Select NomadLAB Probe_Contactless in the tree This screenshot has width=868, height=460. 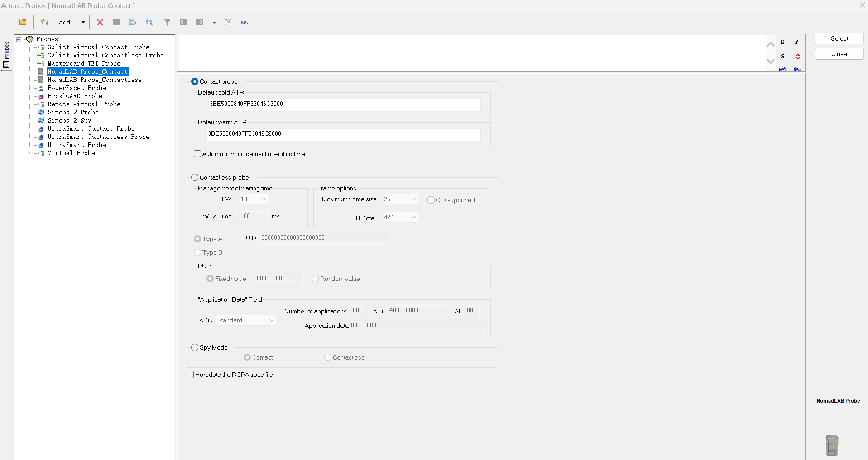pyautogui.click(x=94, y=80)
